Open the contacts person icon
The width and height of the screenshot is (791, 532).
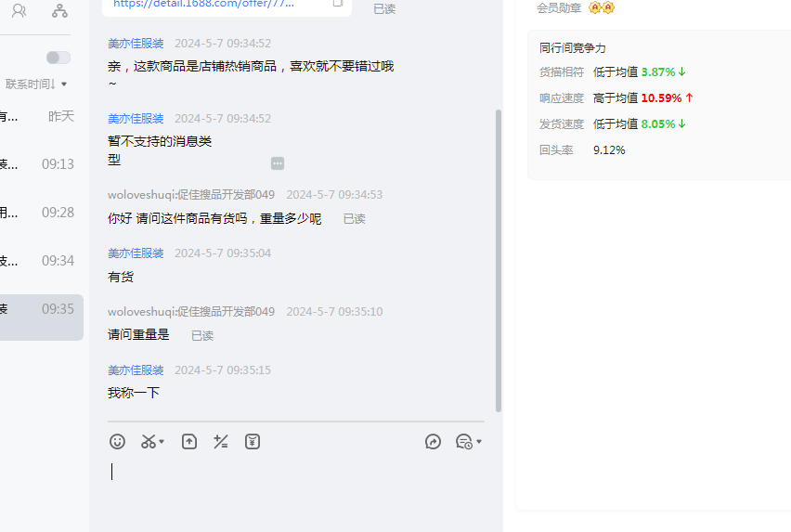19,10
